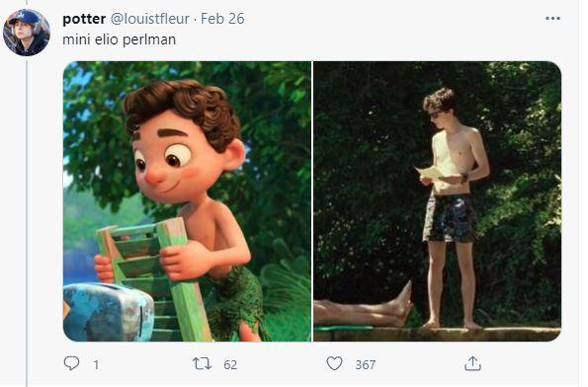Click the retweet count 62
Screen dimensions: 588x387
click(230, 364)
